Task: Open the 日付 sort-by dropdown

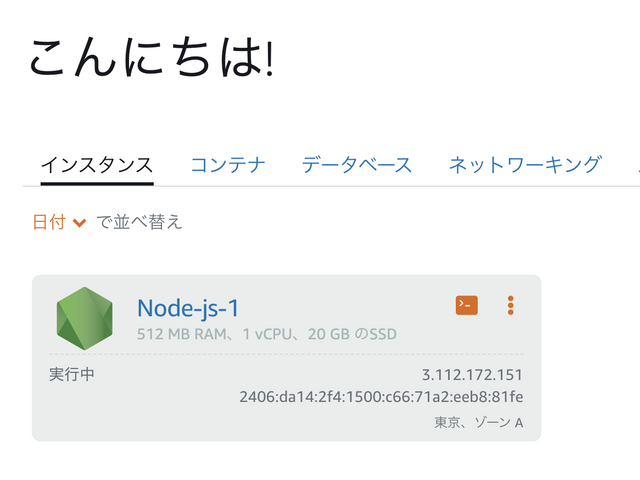Action: 59,222
